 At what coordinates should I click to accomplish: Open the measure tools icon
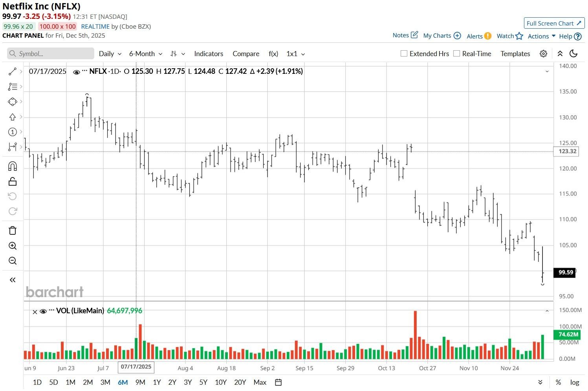pos(13,147)
